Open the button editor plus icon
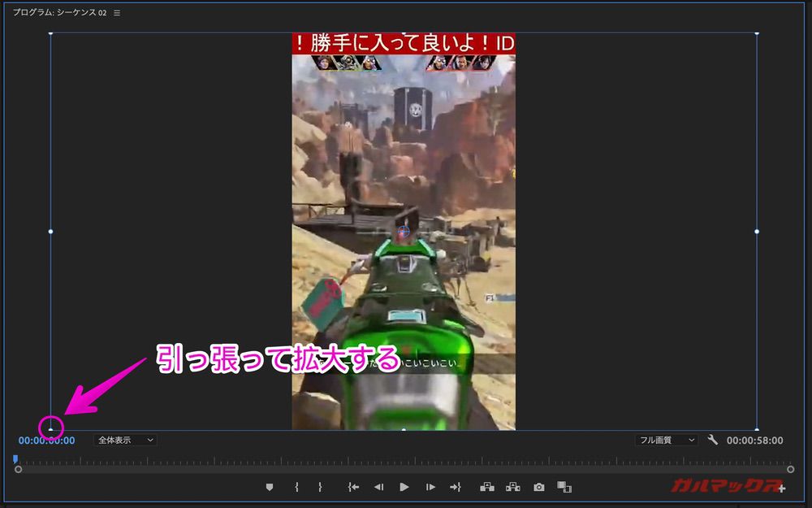The width and height of the screenshot is (812, 508). pos(781,488)
